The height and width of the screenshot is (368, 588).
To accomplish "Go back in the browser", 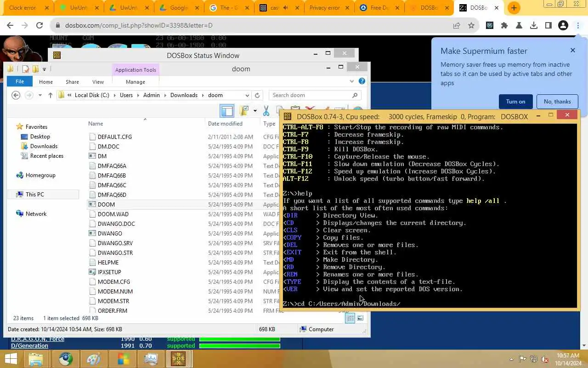I will point(11,26).
